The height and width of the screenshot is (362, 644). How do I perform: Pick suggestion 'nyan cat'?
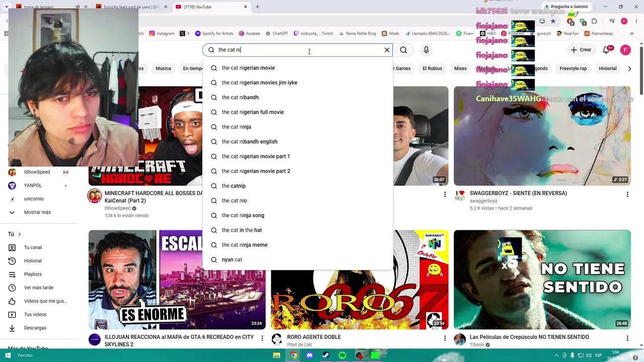point(297,259)
